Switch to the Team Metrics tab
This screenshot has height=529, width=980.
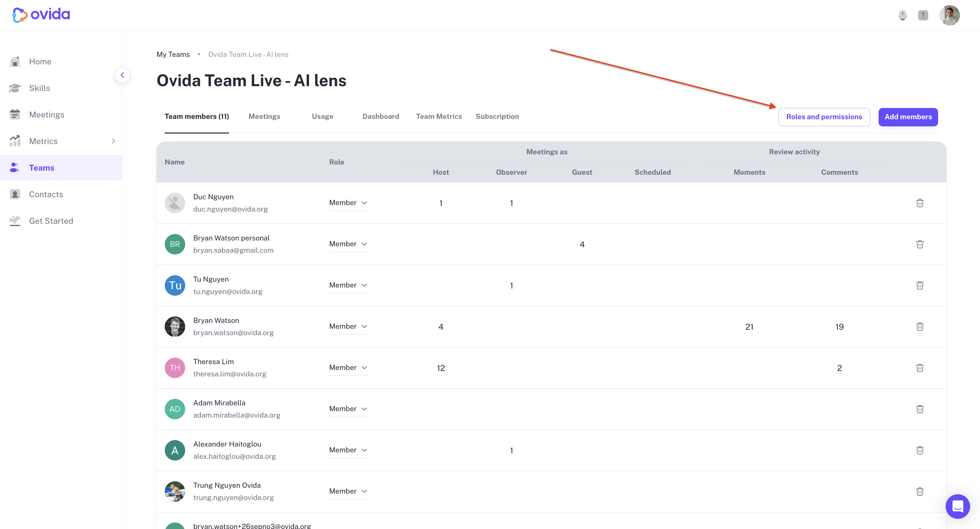point(439,116)
